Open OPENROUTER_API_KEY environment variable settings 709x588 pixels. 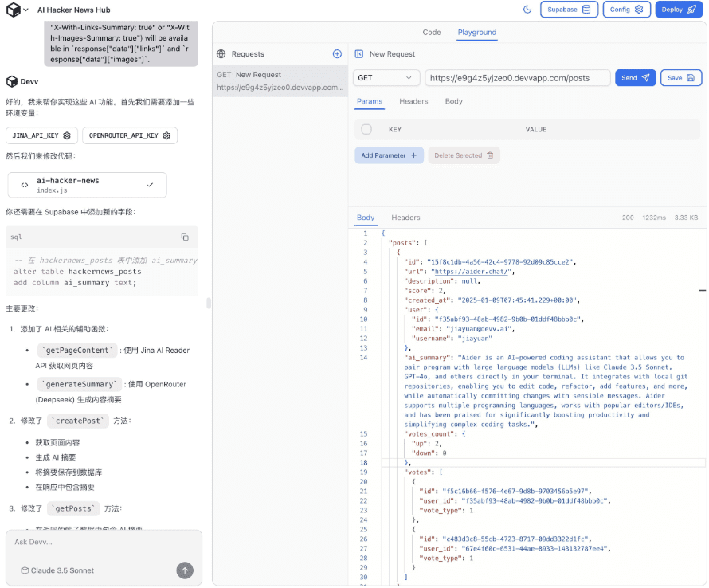click(130, 135)
